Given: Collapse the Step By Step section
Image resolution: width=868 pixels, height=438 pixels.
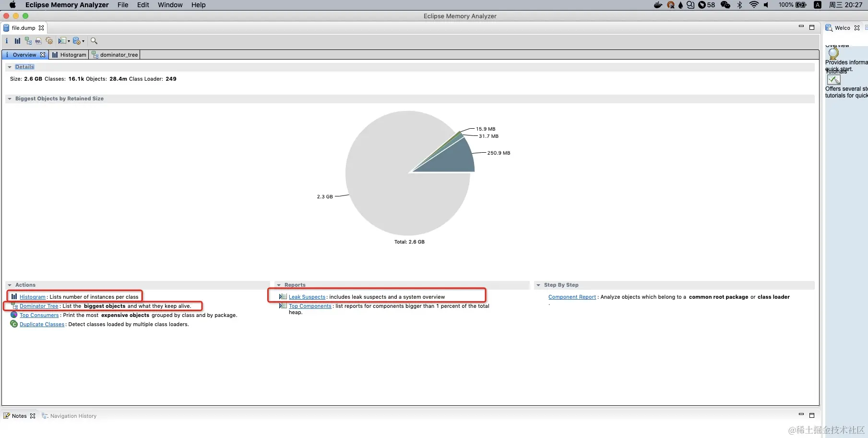Looking at the screenshot, I should tap(538, 285).
